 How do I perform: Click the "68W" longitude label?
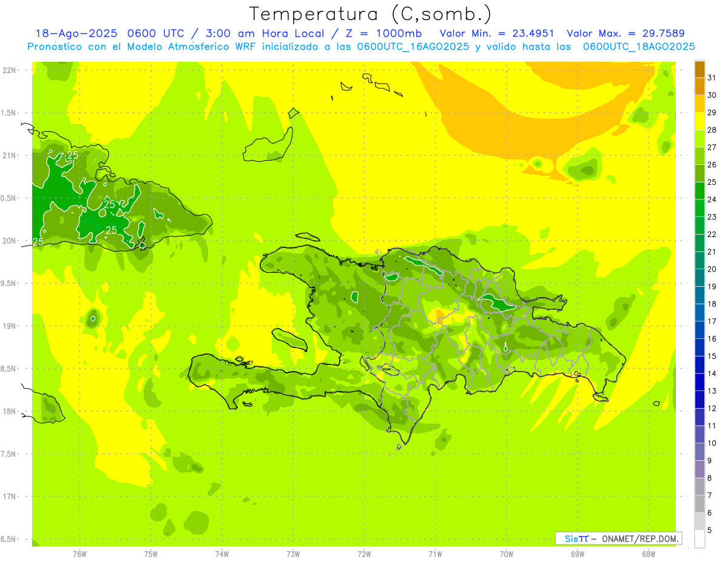[x=649, y=555]
